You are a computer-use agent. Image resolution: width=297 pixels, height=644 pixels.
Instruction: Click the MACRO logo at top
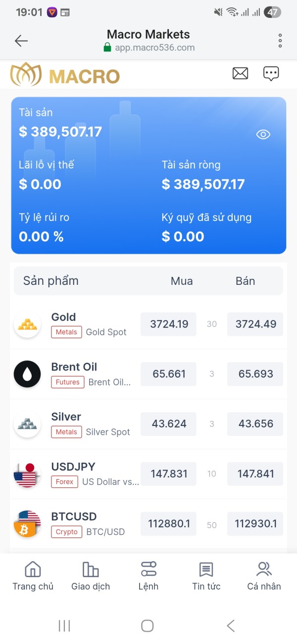[x=65, y=75]
